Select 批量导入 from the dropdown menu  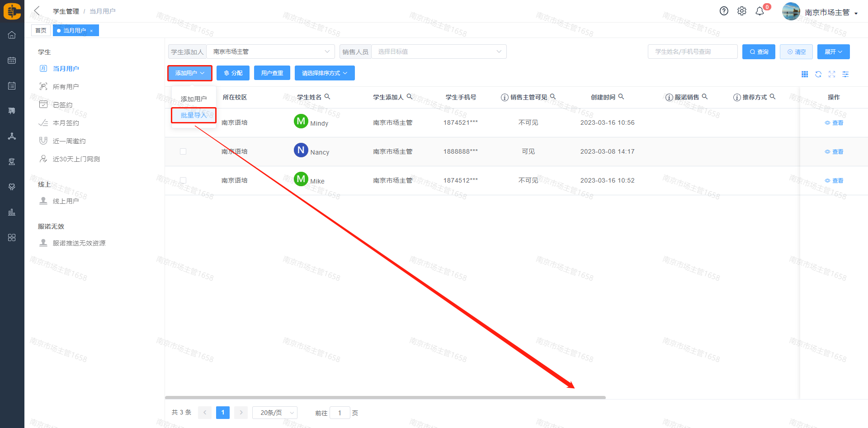[193, 115]
